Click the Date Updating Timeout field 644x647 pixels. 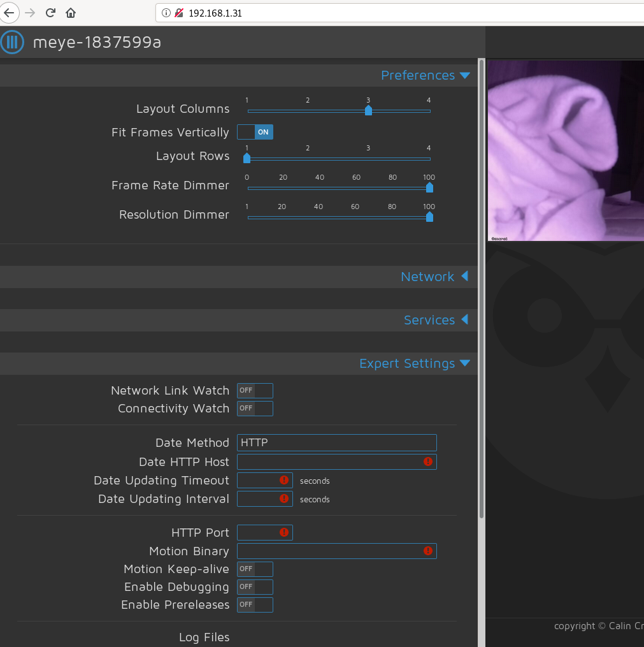[x=265, y=480]
